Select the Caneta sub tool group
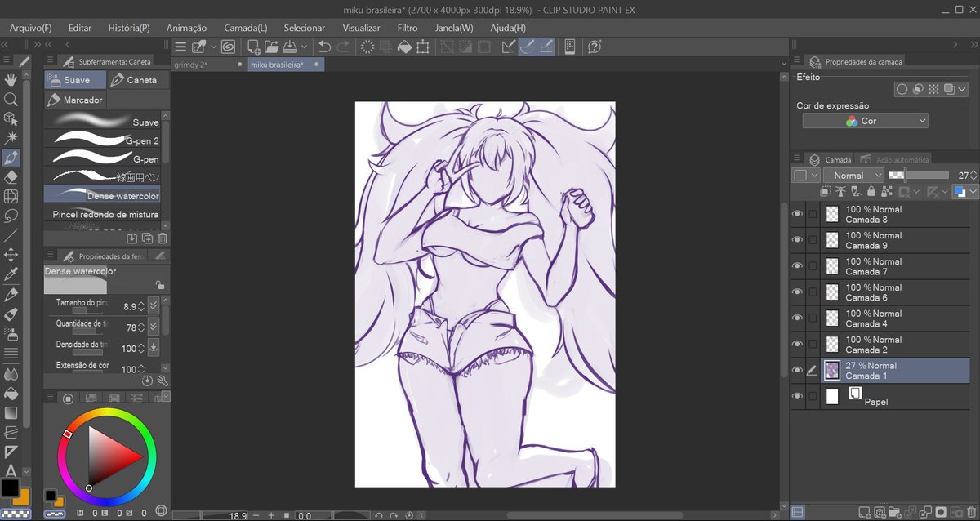Screen dimensions: 980x521 138,80
